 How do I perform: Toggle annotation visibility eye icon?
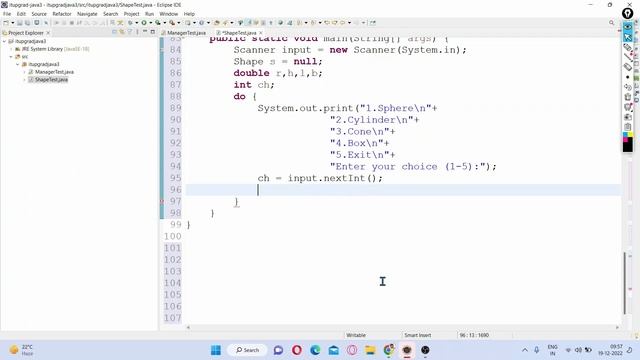coord(628,27)
